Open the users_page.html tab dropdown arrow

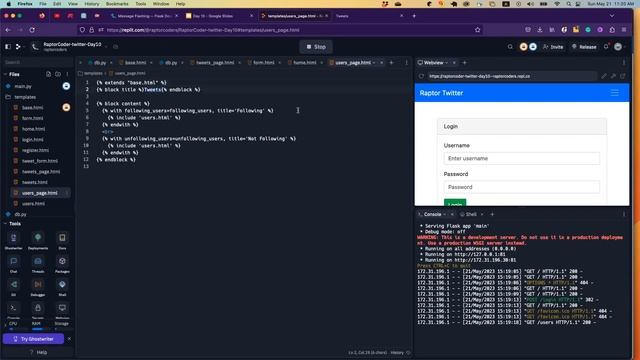374,63
